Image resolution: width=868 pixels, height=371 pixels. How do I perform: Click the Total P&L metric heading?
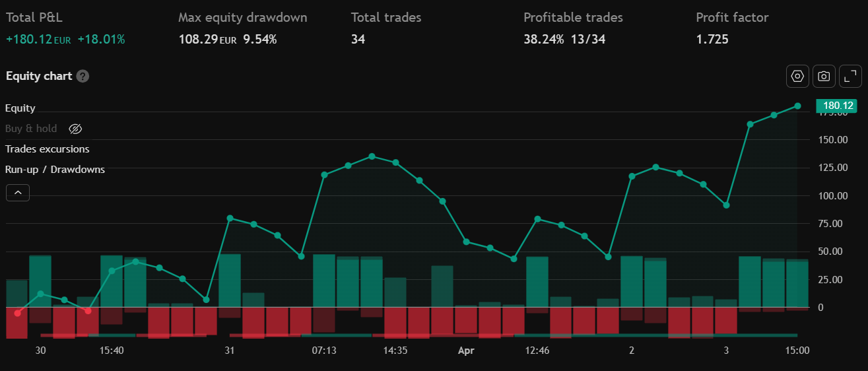(x=34, y=18)
